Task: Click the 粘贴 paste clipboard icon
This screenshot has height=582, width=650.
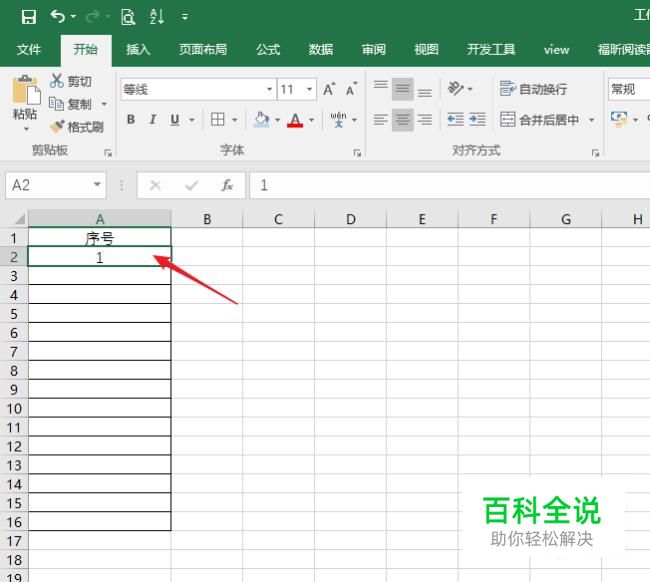Action: [x=26, y=90]
